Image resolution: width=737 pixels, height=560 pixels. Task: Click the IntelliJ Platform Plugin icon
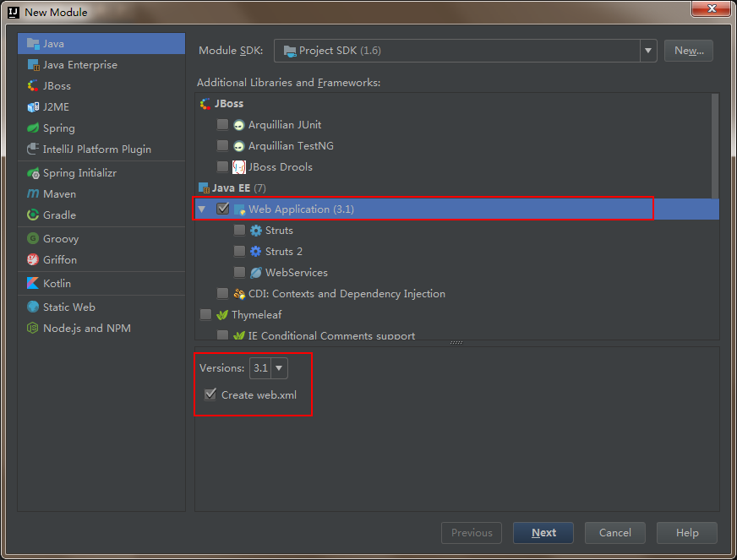[x=33, y=149]
